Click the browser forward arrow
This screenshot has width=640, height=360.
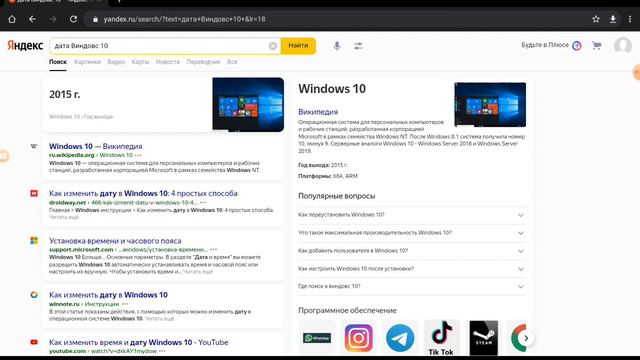pos(53,19)
